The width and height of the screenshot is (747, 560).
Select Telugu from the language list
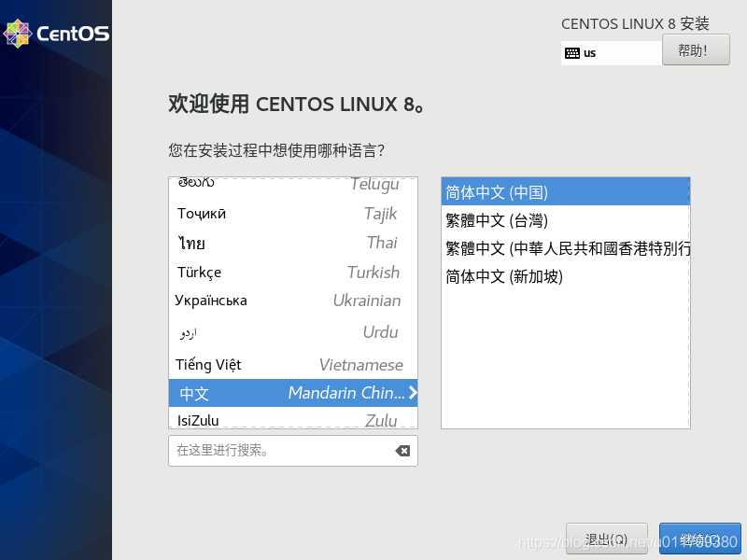[x=292, y=185]
